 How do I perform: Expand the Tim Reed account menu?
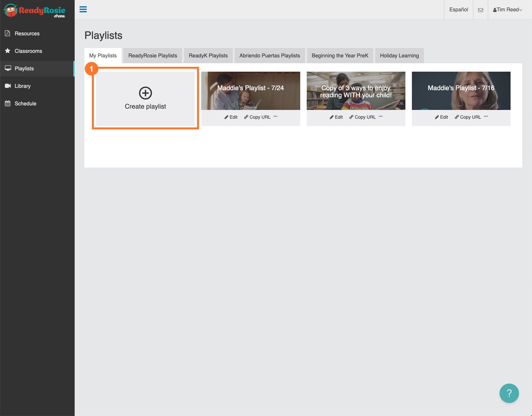point(508,9)
